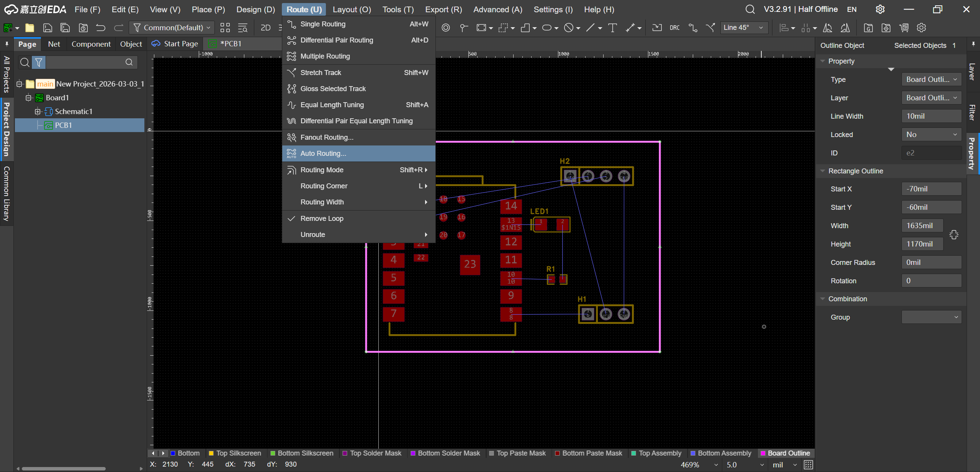Collapse the Schematic1 tree node
The image size is (980, 472).
tap(38, 111)
